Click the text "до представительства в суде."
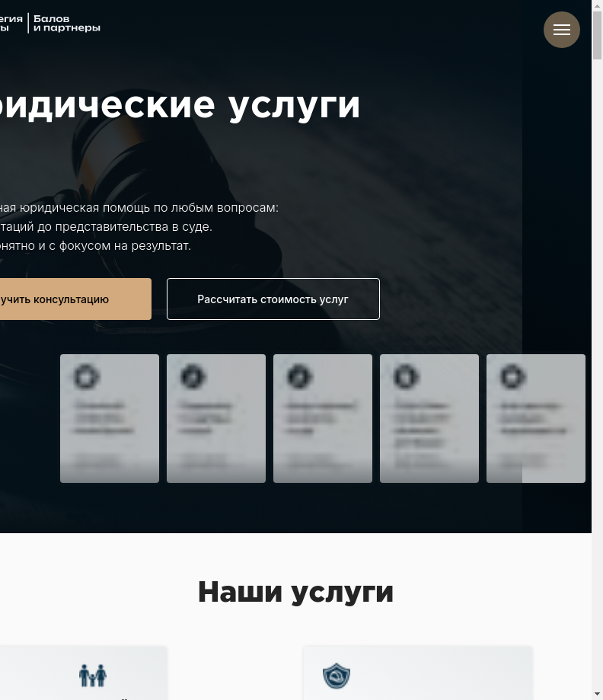 point(125,227)
